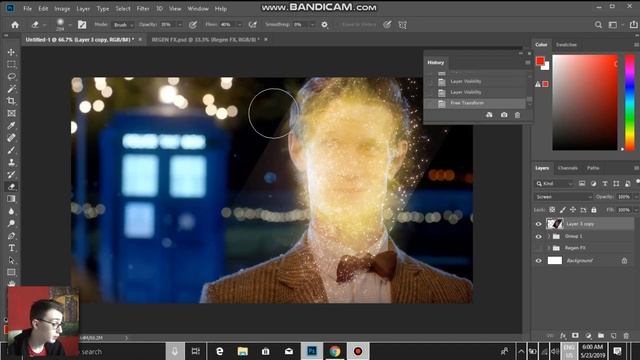Select the Gradient tool
640x360 pixels.
click(x=11, y=199)
